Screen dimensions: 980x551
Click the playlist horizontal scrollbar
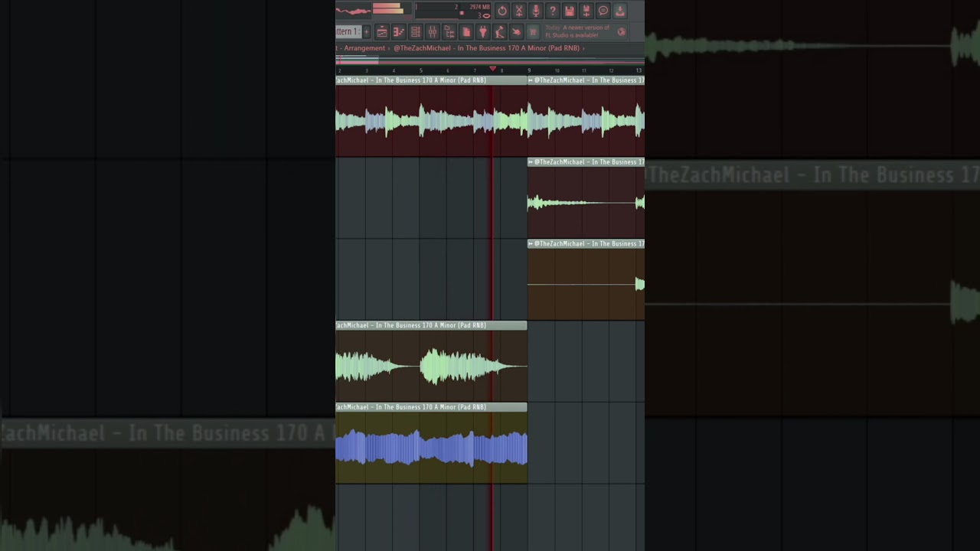490,60
